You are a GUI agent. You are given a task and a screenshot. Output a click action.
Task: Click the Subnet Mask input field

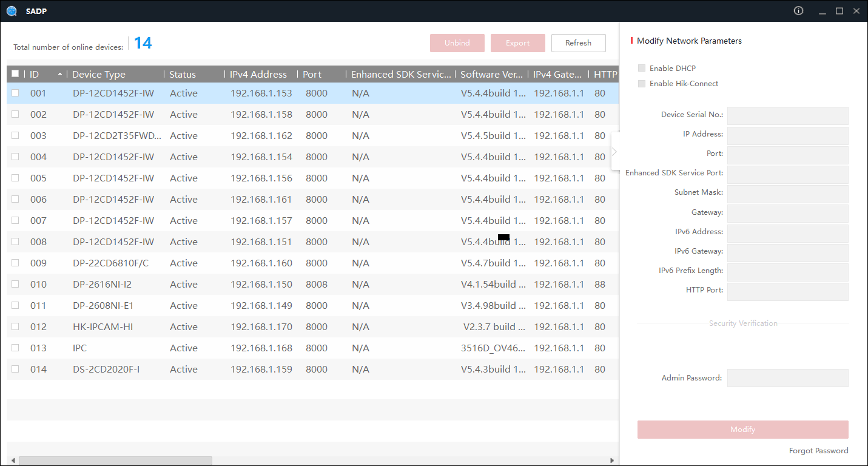[788, 194]
